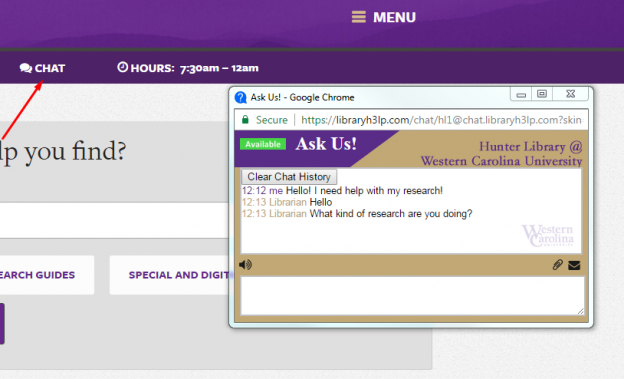Click into the chat message text box
The width and height of the screenshot is (624, 379).
[413, 296]
